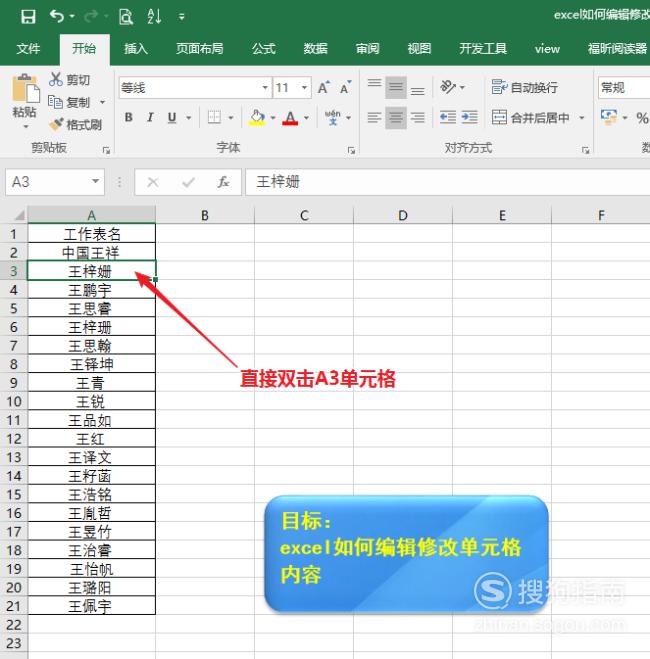This screenshot has width=650, height=659.
Task: Switch to the 开发工具 Developer tab
Action: [x=483, y=49]
